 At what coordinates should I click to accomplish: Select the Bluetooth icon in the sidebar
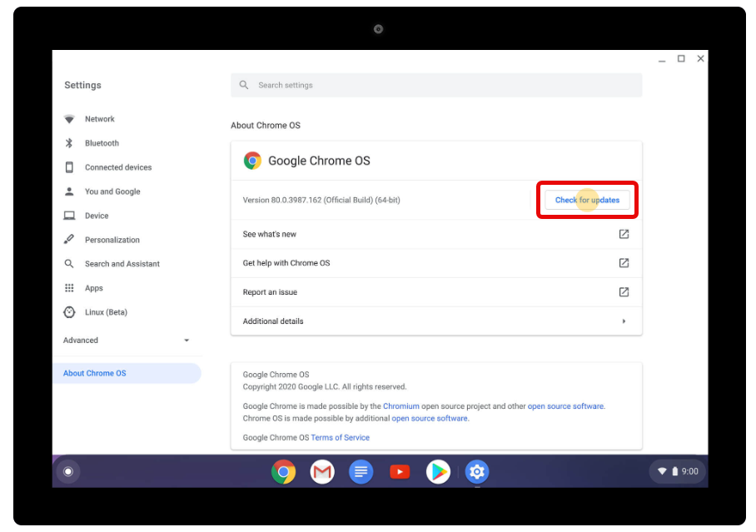69,142
